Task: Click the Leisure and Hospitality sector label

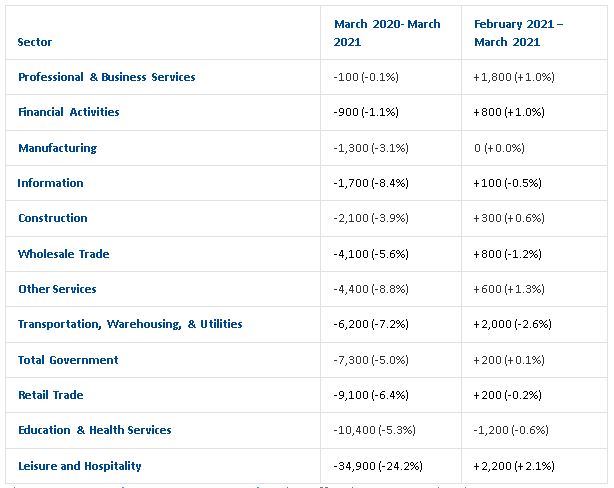Action: [79, 466]
